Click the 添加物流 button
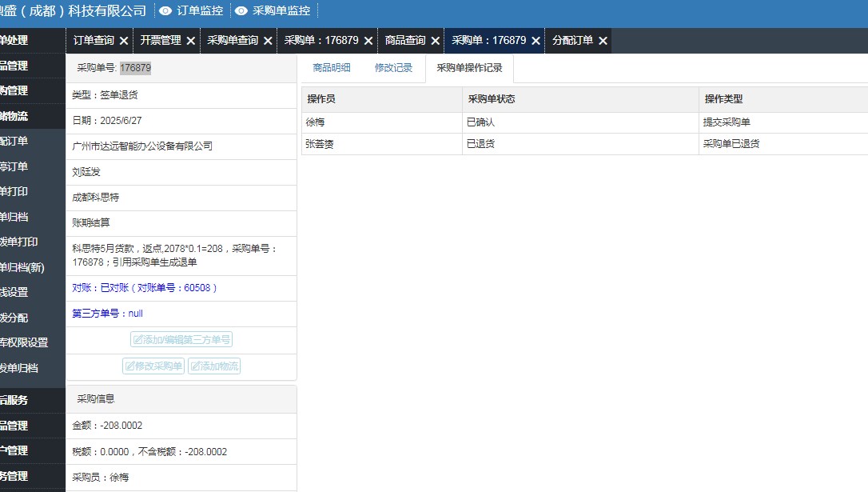 coord(214,366)
